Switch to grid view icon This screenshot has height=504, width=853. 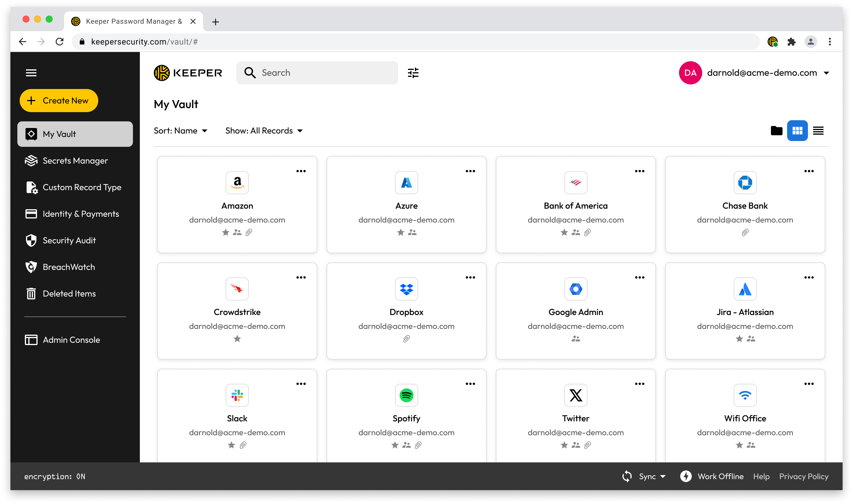(x=797, y=130)
